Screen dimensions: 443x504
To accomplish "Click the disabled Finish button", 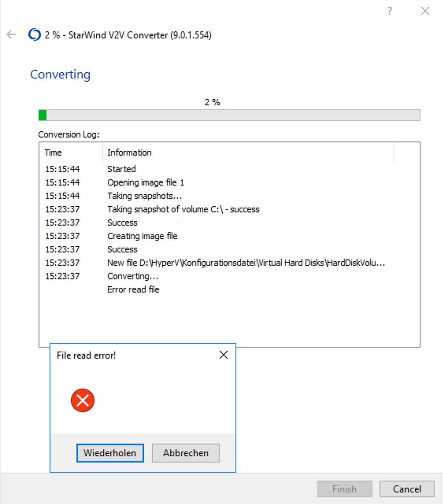I will pyautogui.click(x=345, y=489).
